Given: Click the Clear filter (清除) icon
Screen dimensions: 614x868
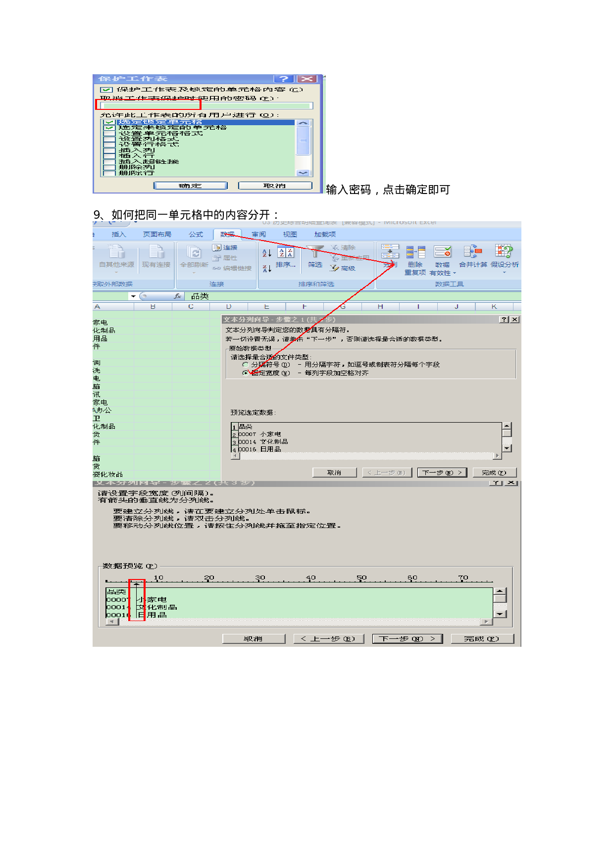Looking at the screenshot, I should [335, 247].
